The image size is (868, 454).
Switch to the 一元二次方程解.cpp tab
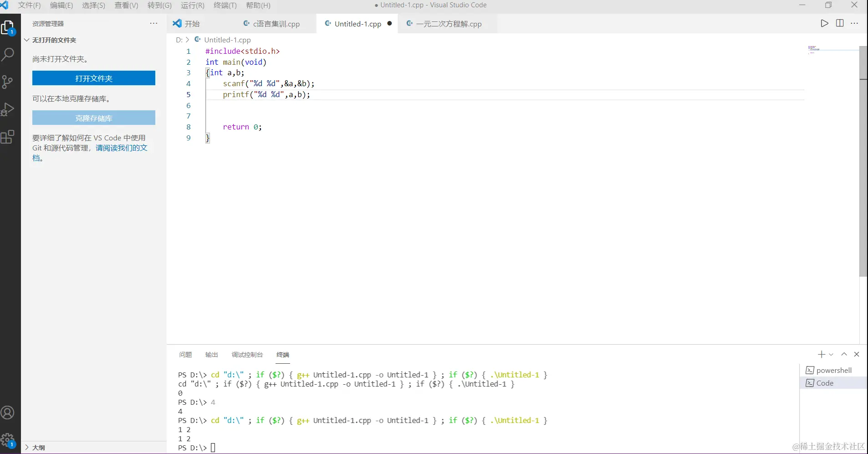tap(449, 24)
